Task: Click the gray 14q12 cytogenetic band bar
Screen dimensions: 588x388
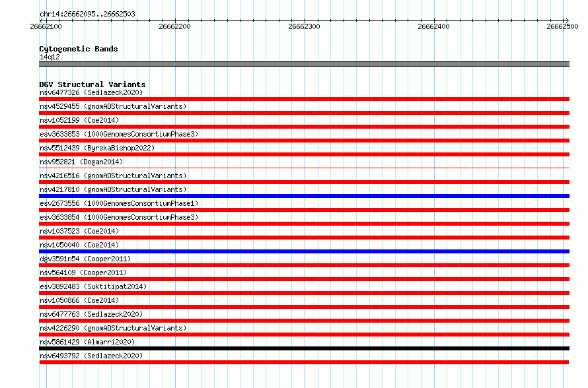Action: pyautogui.click(x=304, y=64)
